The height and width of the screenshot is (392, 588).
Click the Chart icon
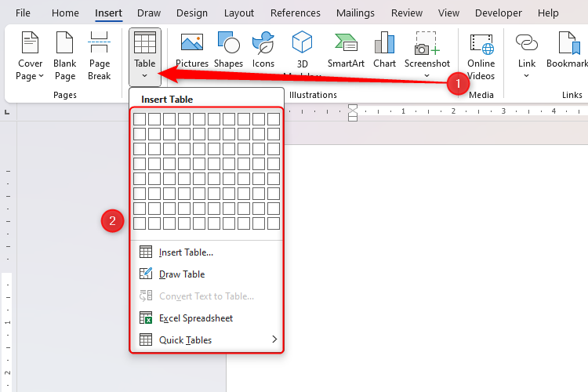click(384, 44)
